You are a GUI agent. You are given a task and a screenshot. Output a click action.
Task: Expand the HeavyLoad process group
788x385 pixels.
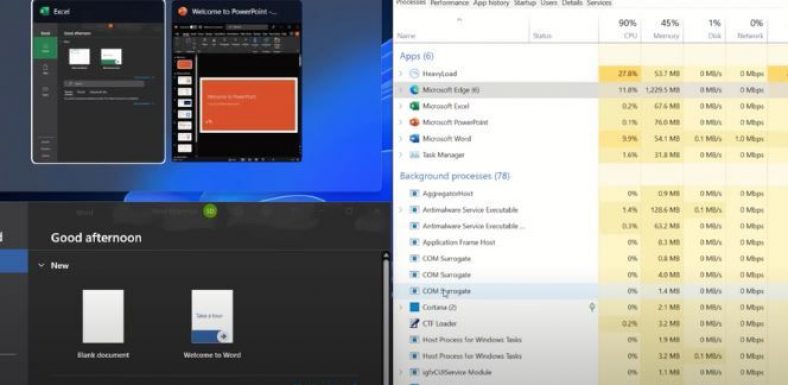coord(401,74)
